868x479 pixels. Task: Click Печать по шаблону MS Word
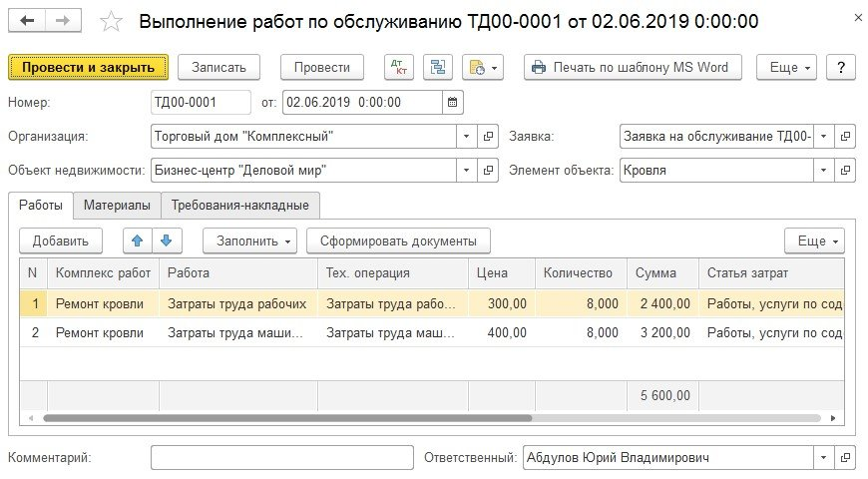633,68
